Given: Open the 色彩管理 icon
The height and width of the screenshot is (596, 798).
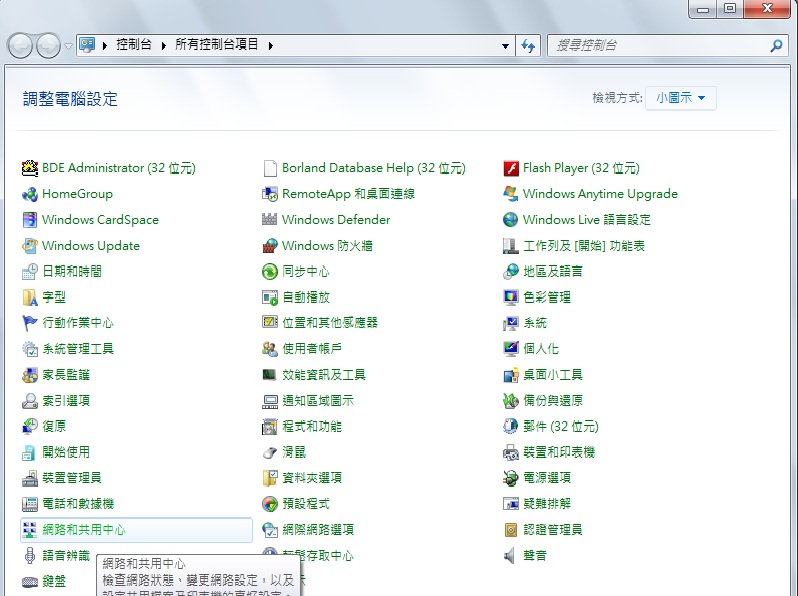Looking at the screenshot, I should (x=510, y=297).
